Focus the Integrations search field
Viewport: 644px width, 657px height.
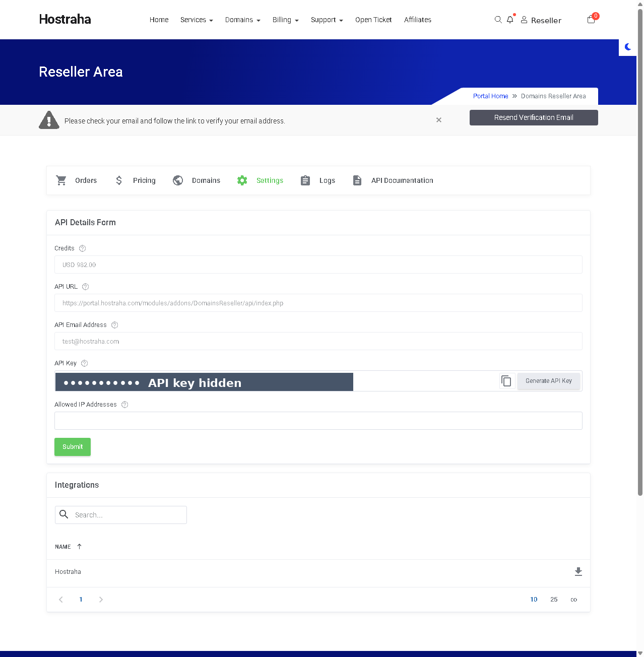point(121,515)
